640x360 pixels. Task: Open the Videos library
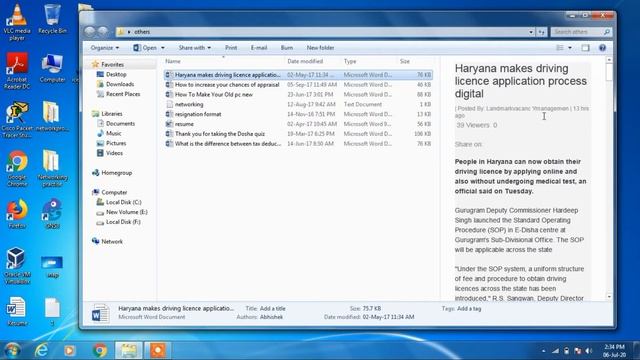114,153
